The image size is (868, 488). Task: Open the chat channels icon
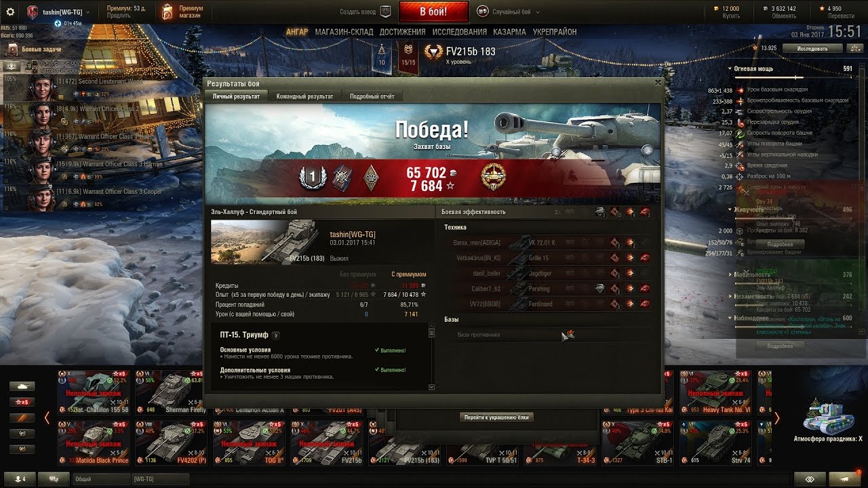point(54,479)
